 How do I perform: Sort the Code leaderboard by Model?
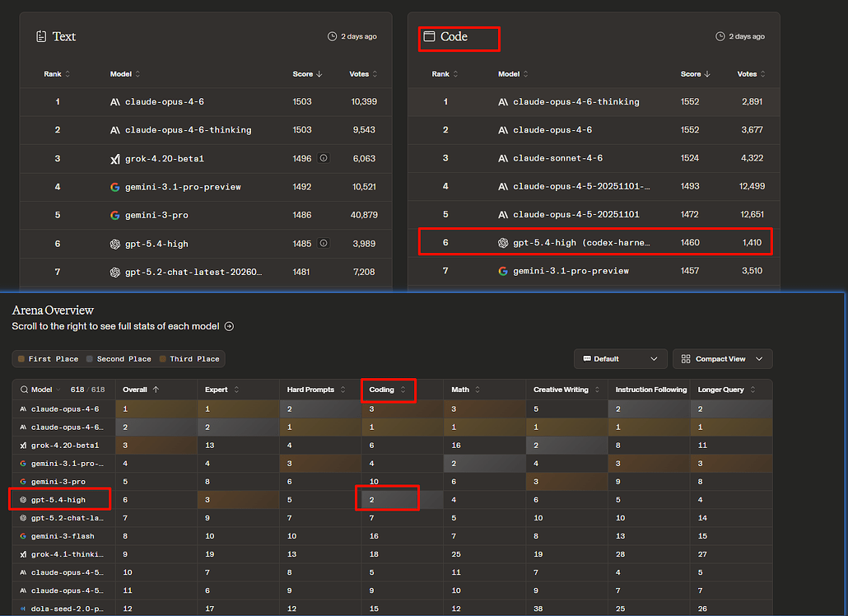click(513, 74)
